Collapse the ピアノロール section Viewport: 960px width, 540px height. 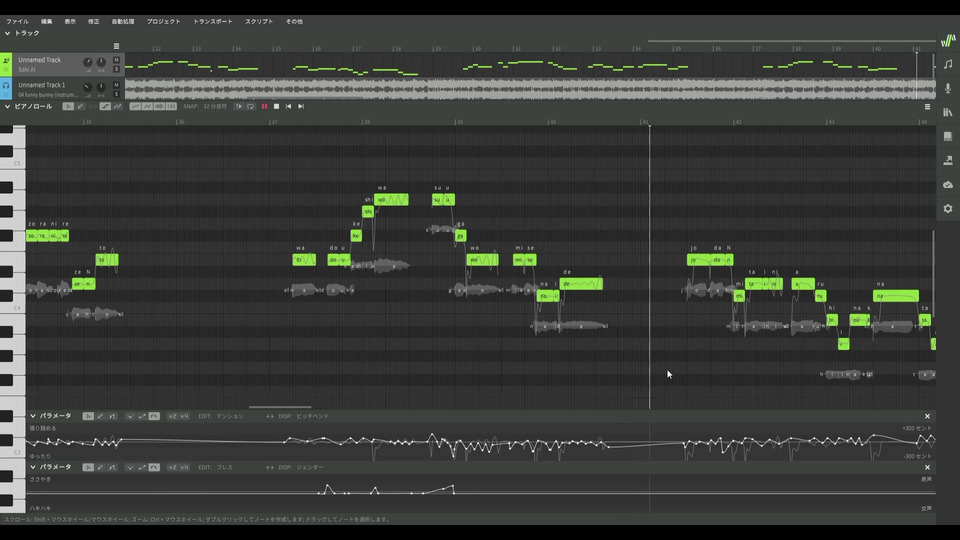tap(7, 107)
